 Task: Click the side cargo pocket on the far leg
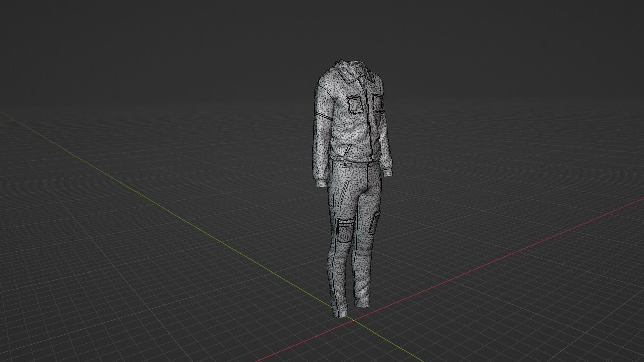(375, 223)
